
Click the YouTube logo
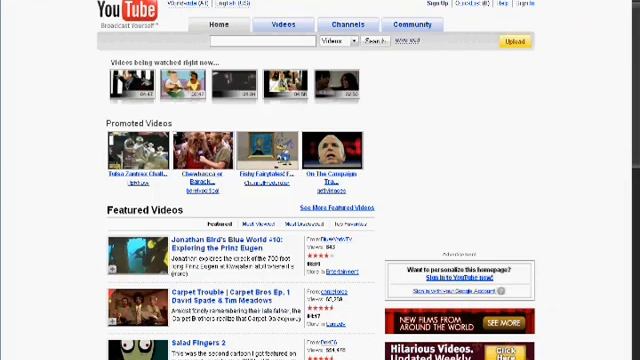[x=127, y=11]
